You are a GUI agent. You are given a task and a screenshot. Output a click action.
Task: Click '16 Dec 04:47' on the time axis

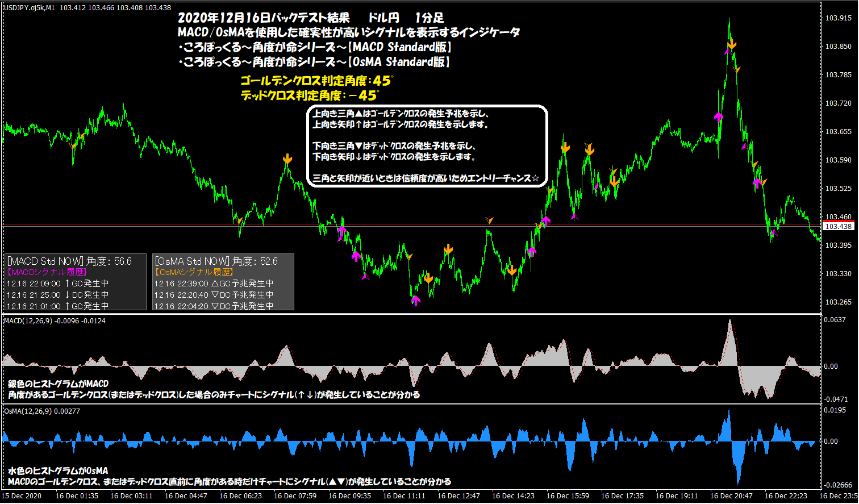(x=186, y=496)
